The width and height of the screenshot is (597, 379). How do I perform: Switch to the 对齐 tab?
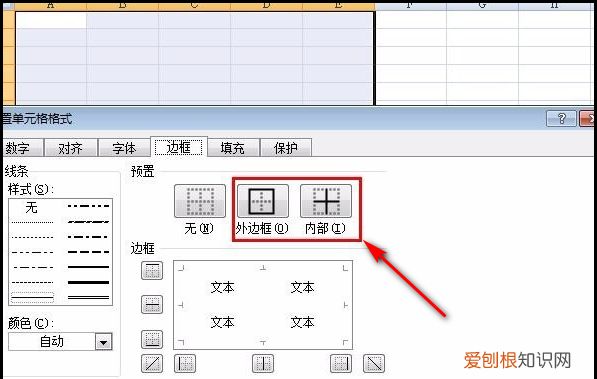click(70, 148)
